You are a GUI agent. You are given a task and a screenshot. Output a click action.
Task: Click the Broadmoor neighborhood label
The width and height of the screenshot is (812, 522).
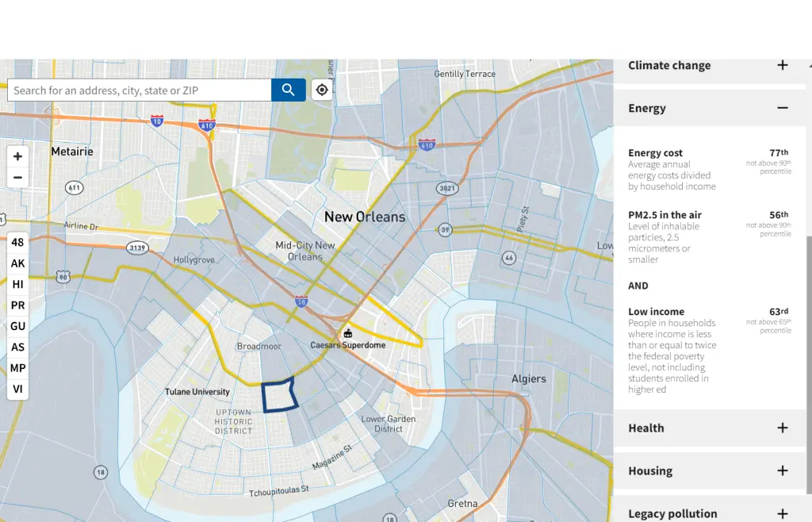pos(259,346)
